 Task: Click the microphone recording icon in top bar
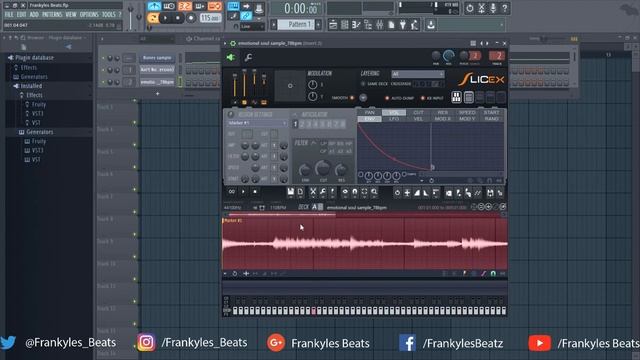click(493, 8)
